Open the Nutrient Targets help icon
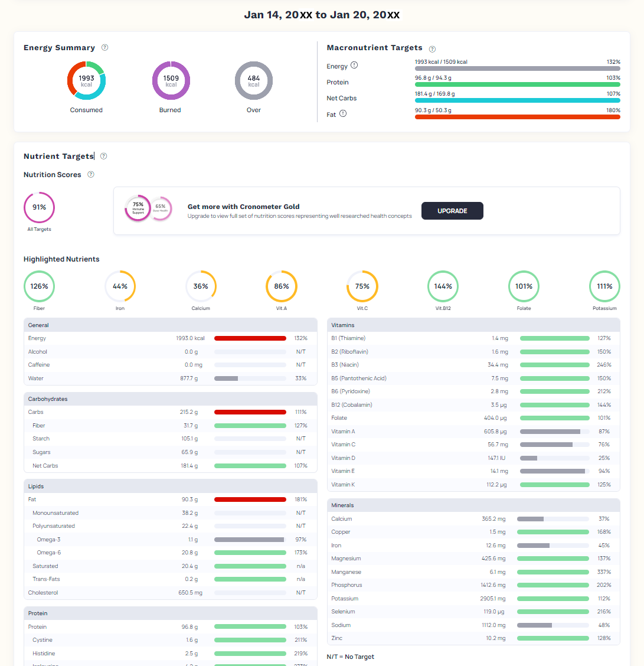Image resolution: width=644 pixels, height=666 pixels. pos(103,156)
